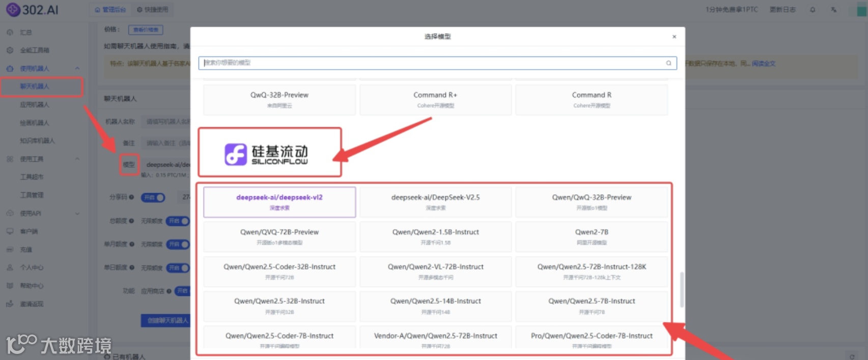Click the 302.AI logo
Screen dimensions: 868x360
click(32, 10)
